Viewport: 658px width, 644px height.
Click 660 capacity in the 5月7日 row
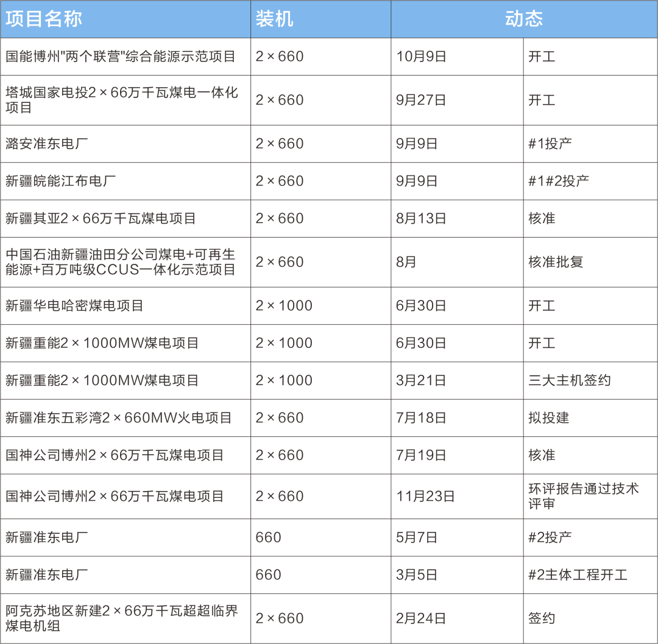click(x=321, y=537)
